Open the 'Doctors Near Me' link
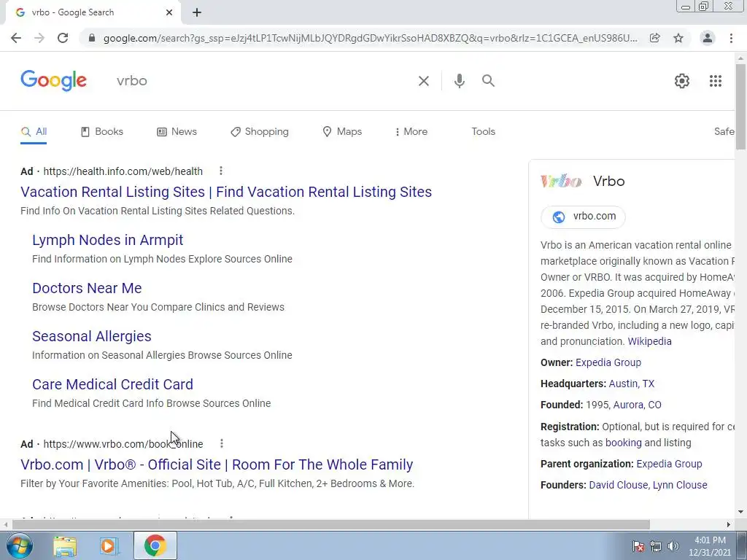The image size is (747, 560). click(87, 288)
